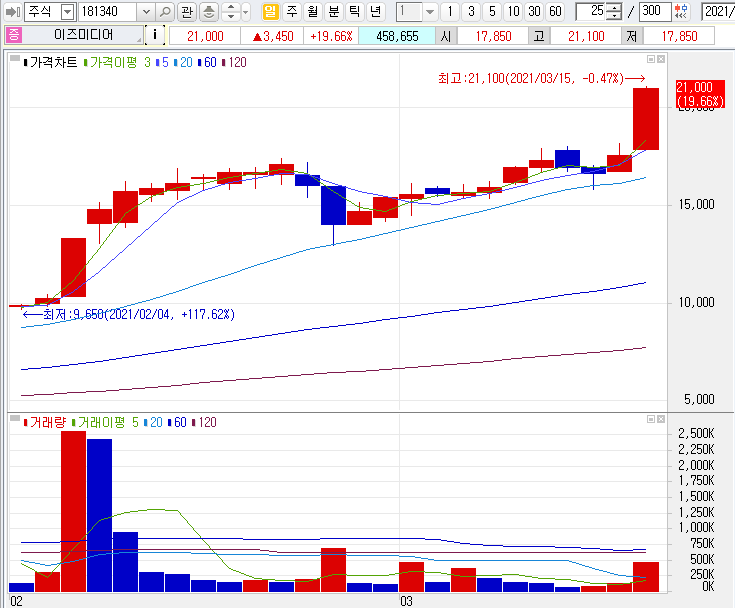Click the 60-day price moving average legend
This screenshot has height=608, width=735.
tap(207, 62)
